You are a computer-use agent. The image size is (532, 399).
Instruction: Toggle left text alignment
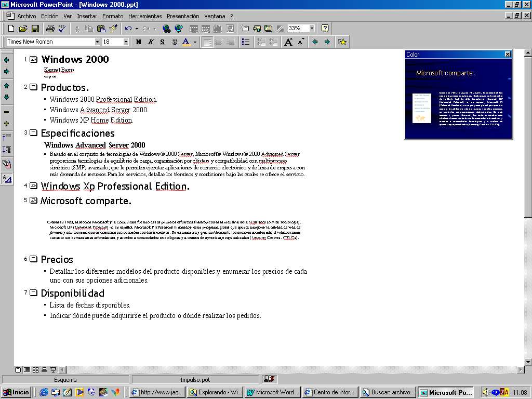click(207, 42)
